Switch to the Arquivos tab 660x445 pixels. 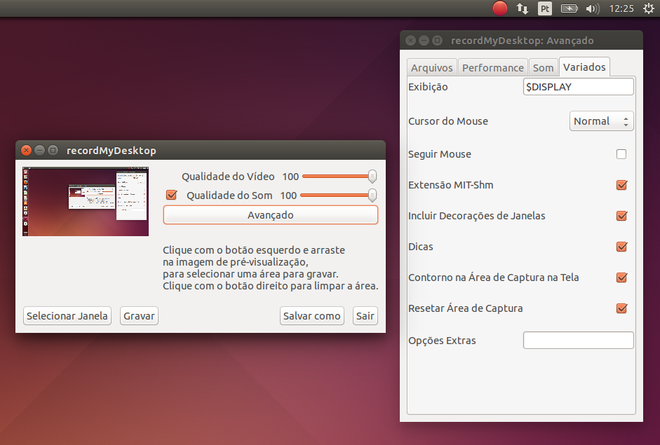(432, 67)
